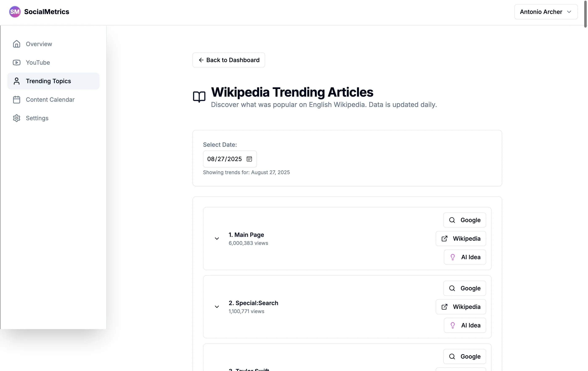Click the 08/27/2025 date input field
Screen dimensions: 588x371
tap(224, 159)
